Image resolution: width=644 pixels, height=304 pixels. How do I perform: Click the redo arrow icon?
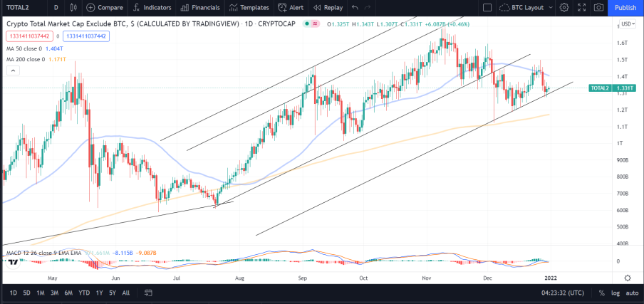pyautogui.click(x=368, y=7)
